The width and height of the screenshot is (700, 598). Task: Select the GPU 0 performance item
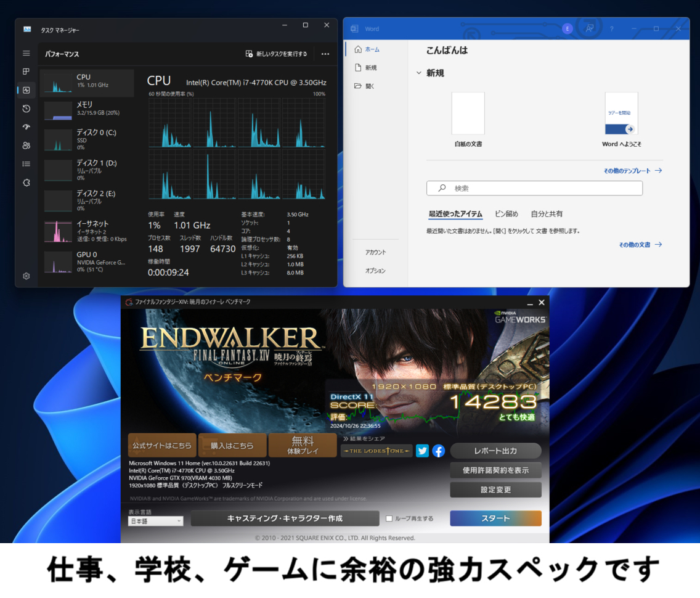(x=87, y=262)
